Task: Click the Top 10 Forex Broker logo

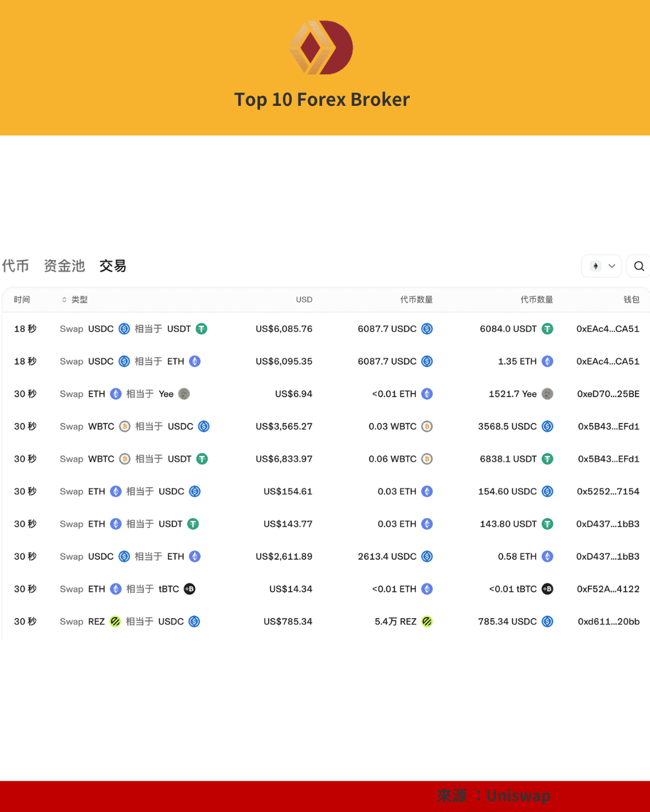Action: click(321, 47)
